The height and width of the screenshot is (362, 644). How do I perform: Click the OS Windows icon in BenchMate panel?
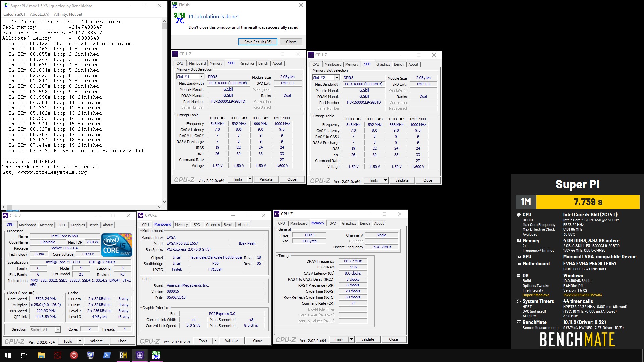tap(519, 276)
